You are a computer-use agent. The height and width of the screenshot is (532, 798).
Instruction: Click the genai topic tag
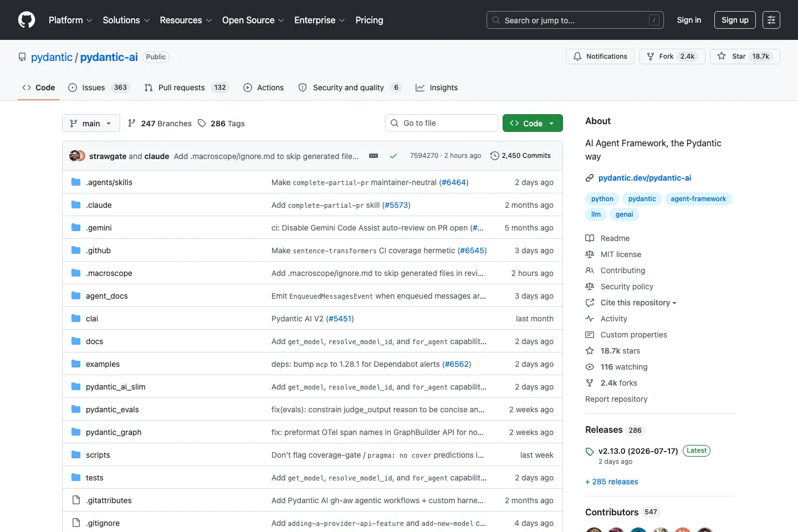[x=624, y=214]
